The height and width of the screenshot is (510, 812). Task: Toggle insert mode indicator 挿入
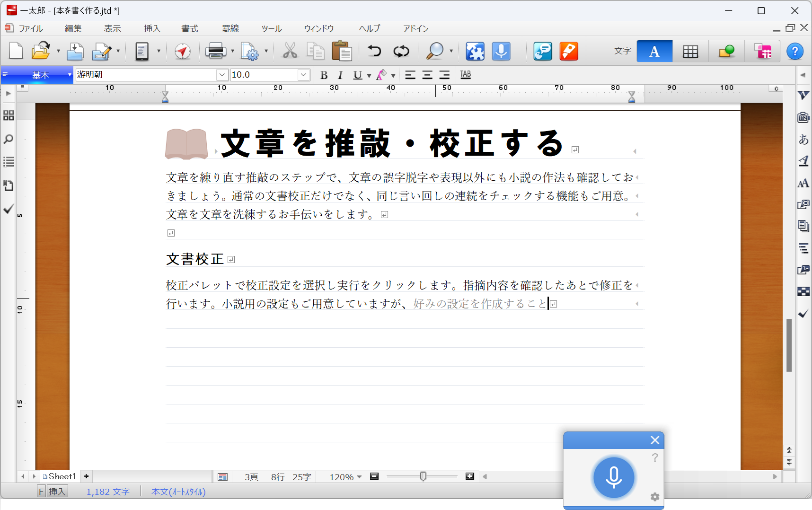[x=57, y=492]
